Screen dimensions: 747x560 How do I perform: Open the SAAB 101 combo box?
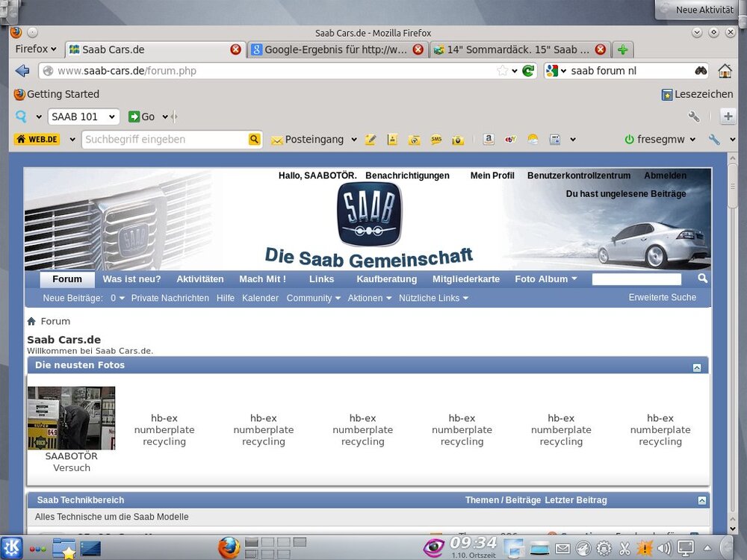click(83, 116)
